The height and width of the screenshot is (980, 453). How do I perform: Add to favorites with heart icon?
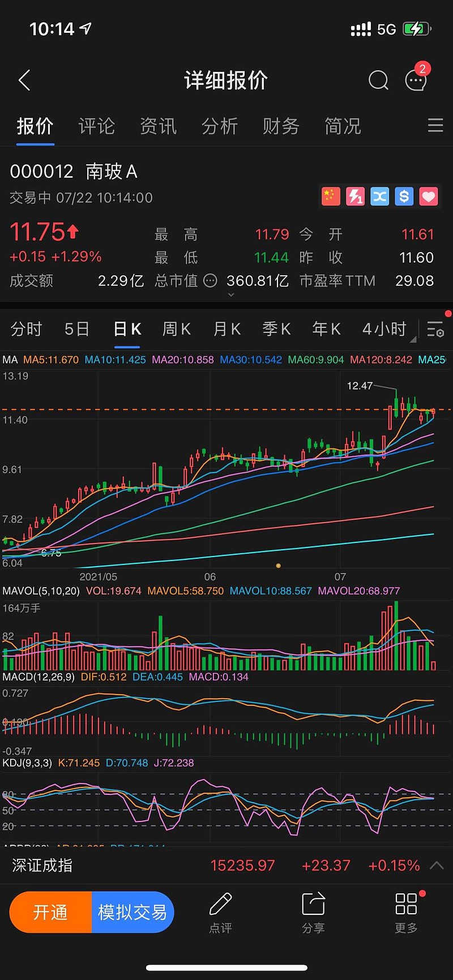click(428, 196)
